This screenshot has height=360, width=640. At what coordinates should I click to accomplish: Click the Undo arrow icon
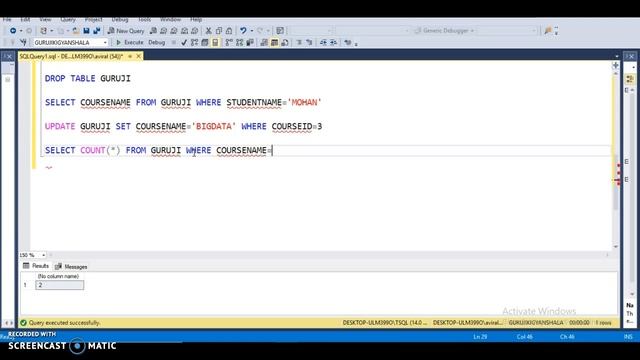click(243, 31)
